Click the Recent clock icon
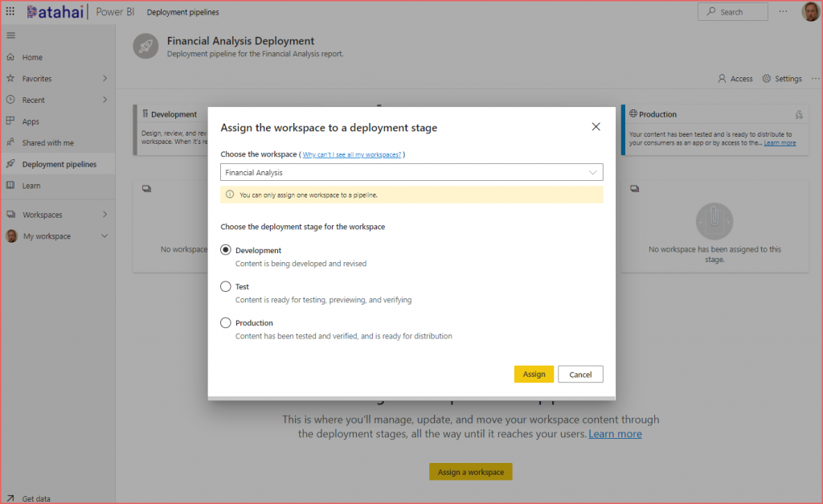Screen dimensions: 823x504 pyautogui.click(x=10, y=99)
